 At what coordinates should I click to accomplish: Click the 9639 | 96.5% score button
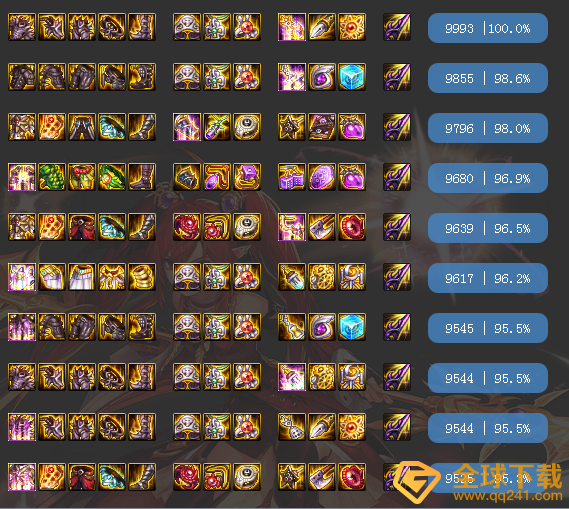[x=488, y=228]
